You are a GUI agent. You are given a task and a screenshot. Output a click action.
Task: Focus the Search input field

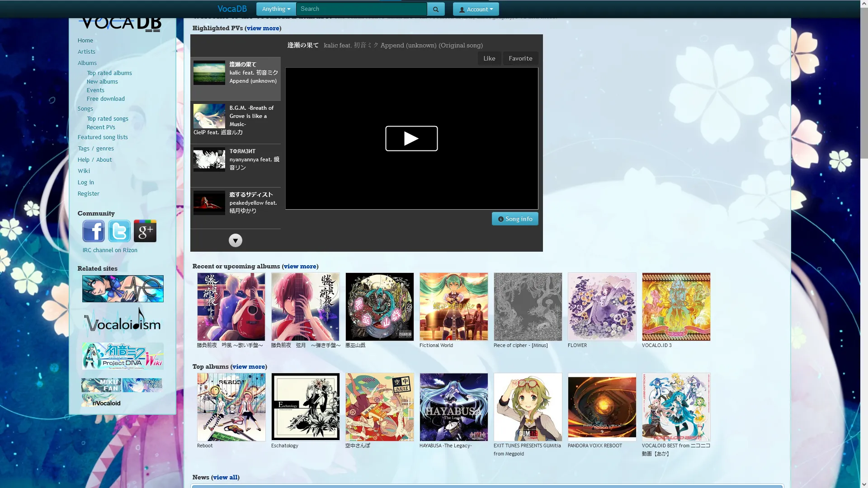coord(362,9)
